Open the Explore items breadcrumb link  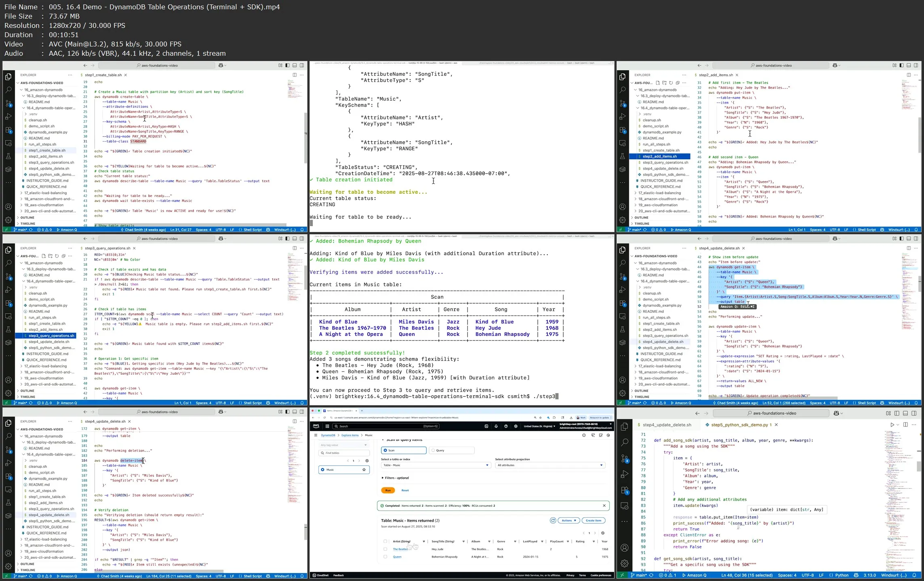click(350, 435)
